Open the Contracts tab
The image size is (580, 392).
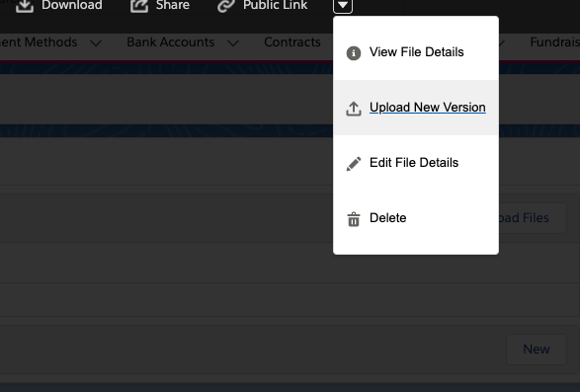(292, 42)
